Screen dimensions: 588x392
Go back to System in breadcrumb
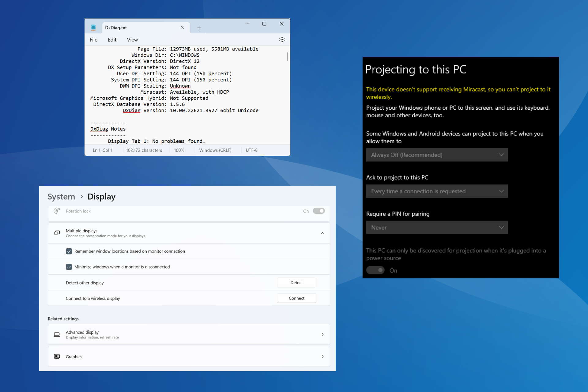point(61,197)
